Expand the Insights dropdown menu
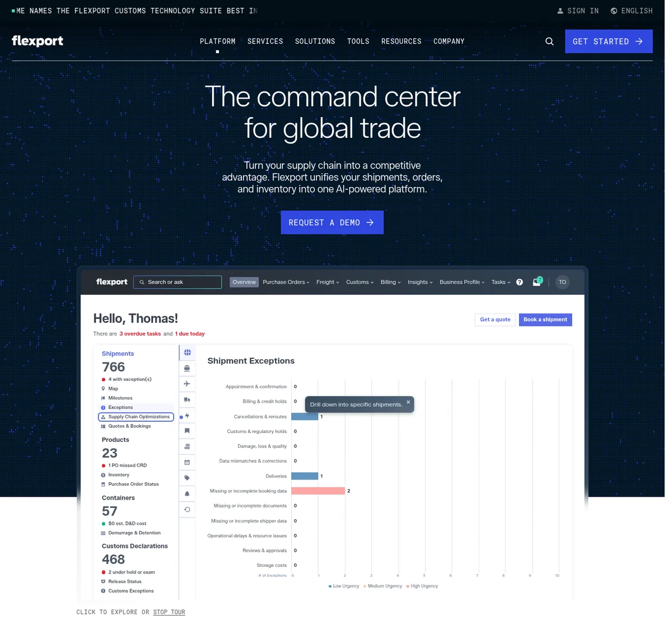Image resolution: width=672 pixels, height=620 pixels. coord(420,282)
